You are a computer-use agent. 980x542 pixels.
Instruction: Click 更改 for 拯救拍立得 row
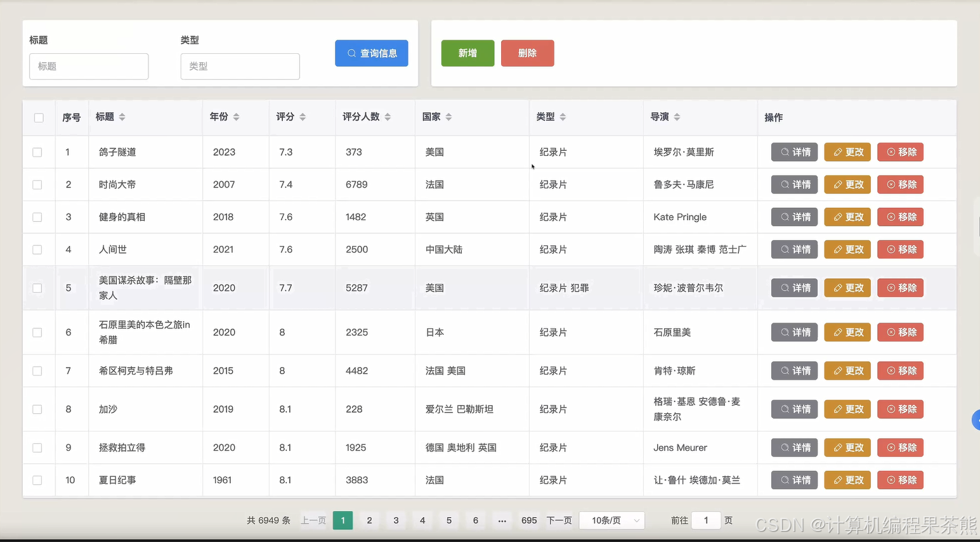tap(847, 448)
